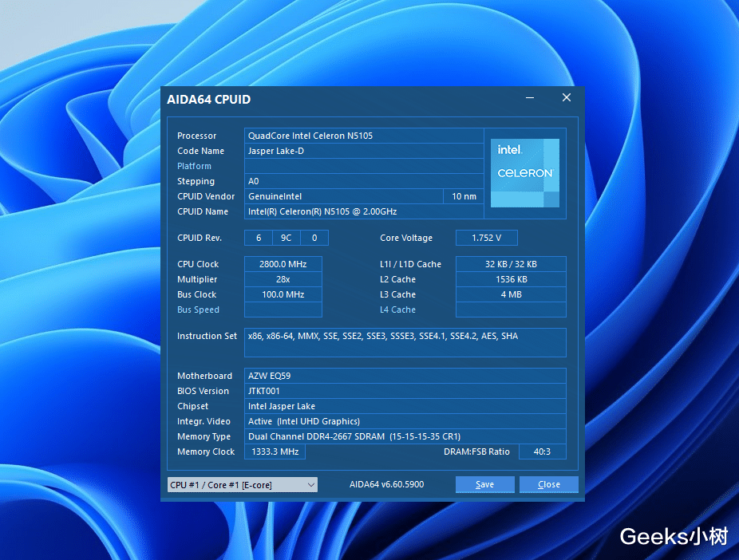Click the CPUID Rev. value 6
Screen dimensions: 739x560
(259, 238)
